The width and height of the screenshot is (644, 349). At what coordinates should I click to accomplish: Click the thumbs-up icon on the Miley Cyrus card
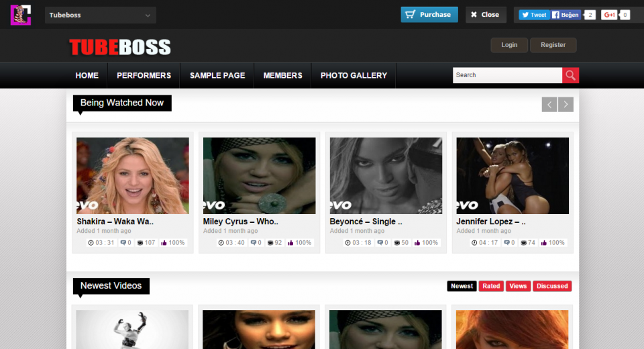[290, 243]
